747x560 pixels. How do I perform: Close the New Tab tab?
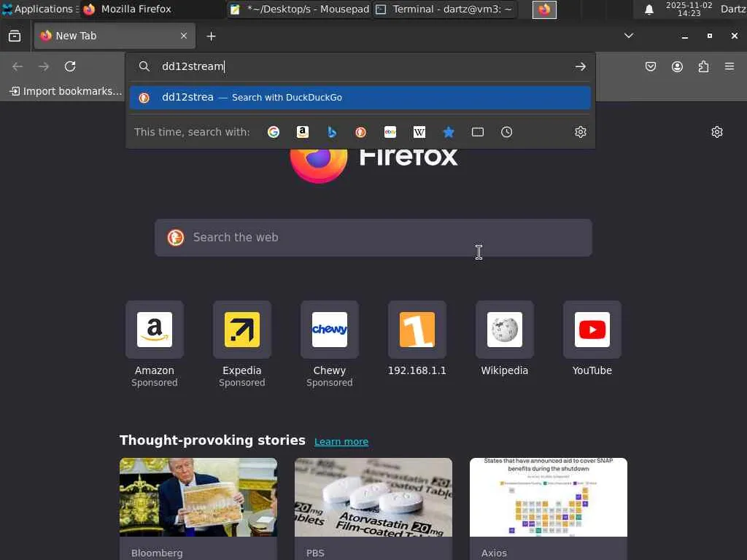[x=184, y=36]
